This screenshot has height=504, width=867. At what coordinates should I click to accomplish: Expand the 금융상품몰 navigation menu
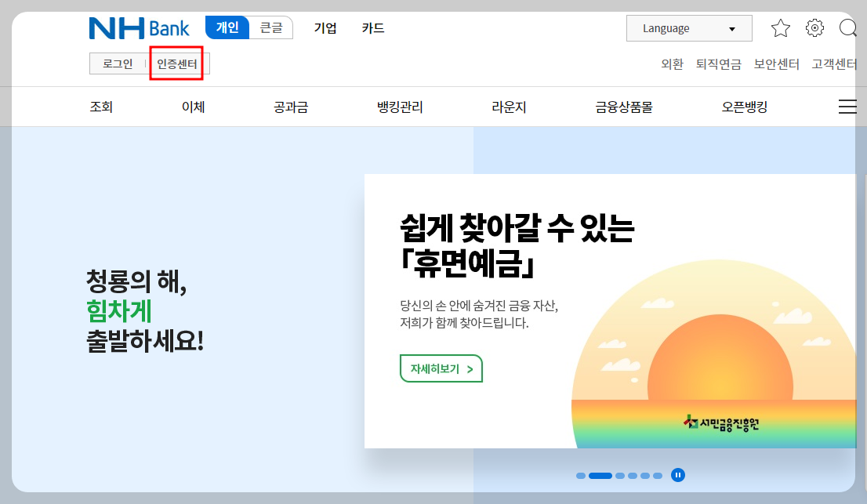pyautogui.click(x=623, y=106)
